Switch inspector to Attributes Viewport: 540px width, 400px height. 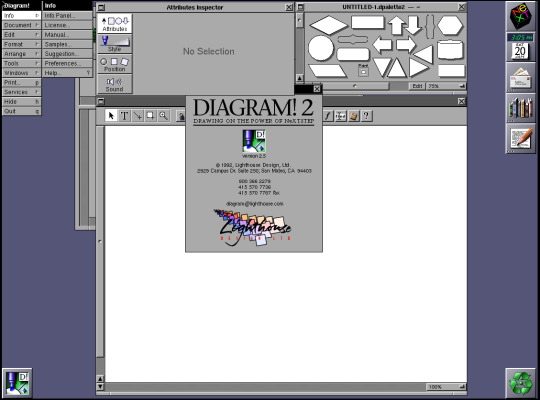click(x=115, y=24)
